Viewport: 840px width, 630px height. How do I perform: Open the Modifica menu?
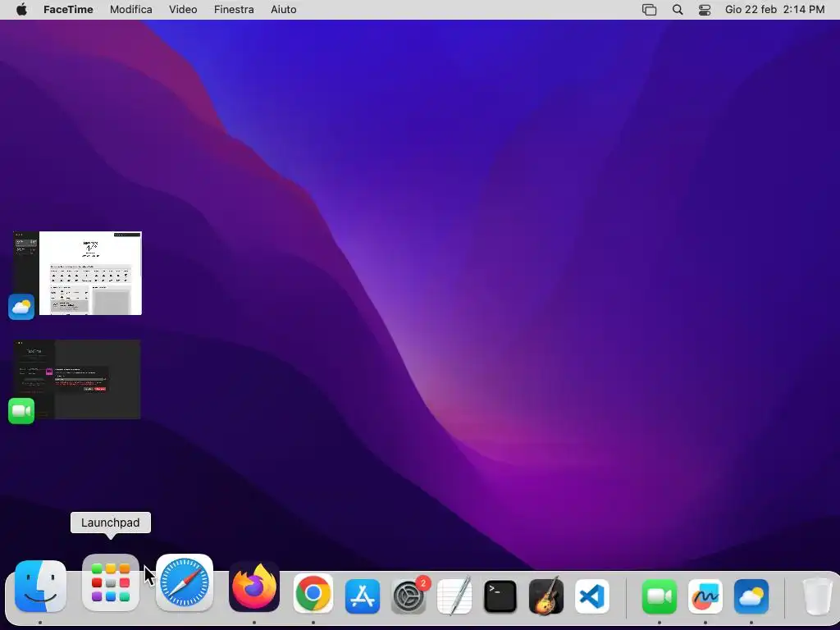(x=130, y=9)
